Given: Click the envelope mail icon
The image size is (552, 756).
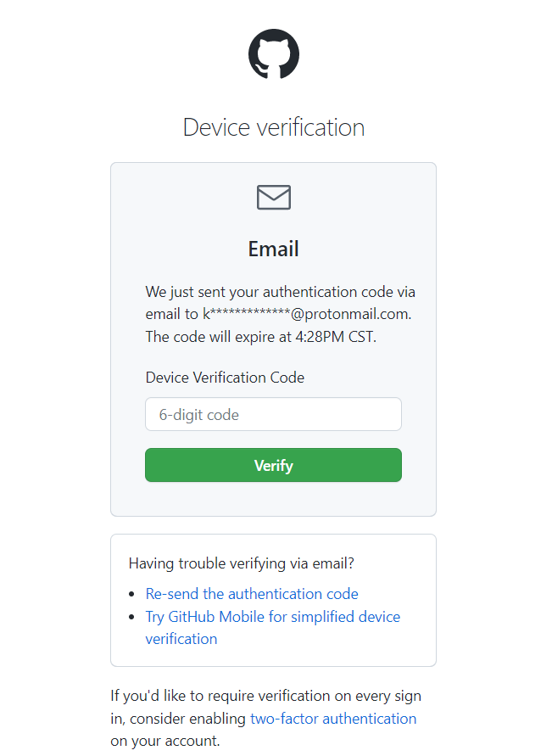Looking at the screenshot, I should (274, 197).
